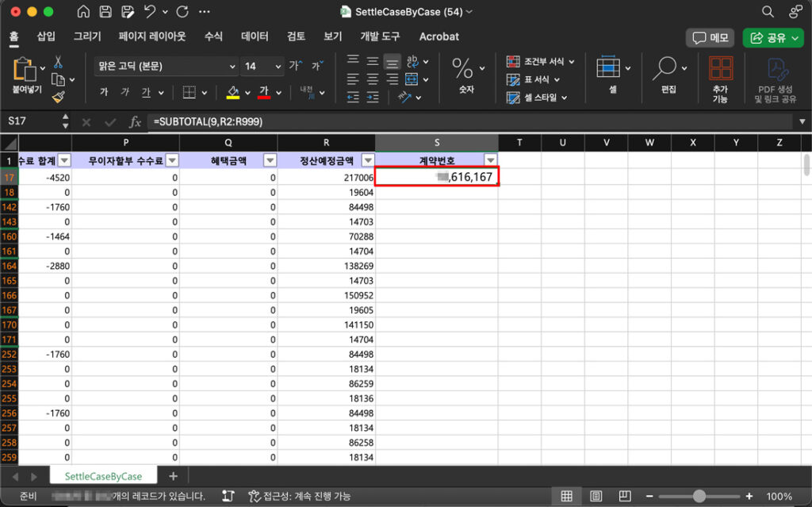Click the insert function fx icon
The width and height of the screenshot is (812, 507).
(136, 122)
